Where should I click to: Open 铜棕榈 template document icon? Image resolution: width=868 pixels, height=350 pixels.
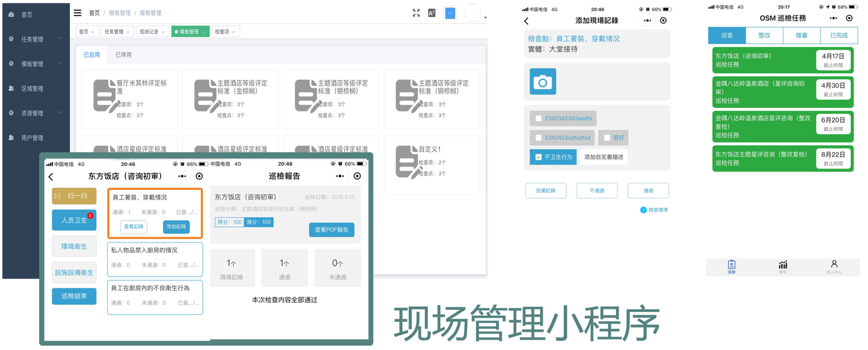406,96
